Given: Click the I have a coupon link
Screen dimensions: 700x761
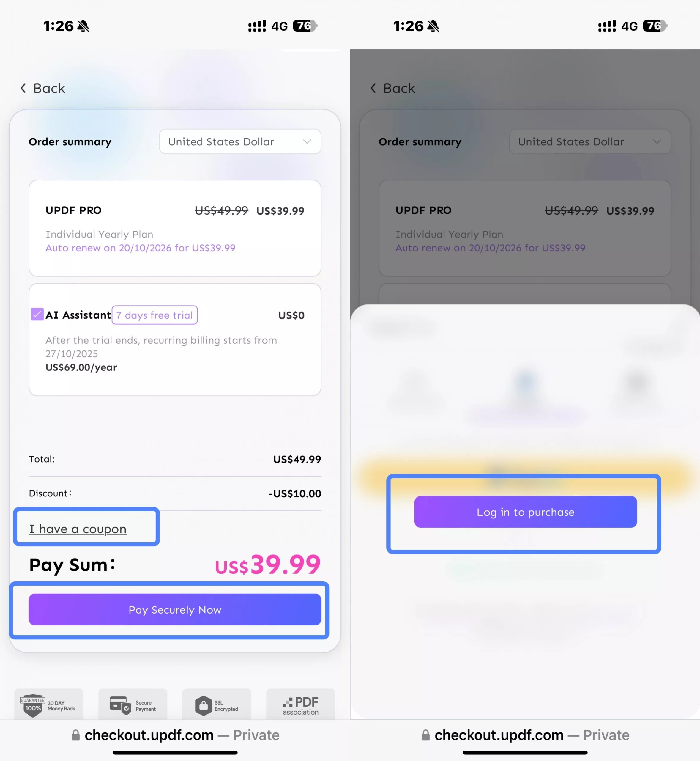Looking at the screenshot, I should tap(78, 529).
